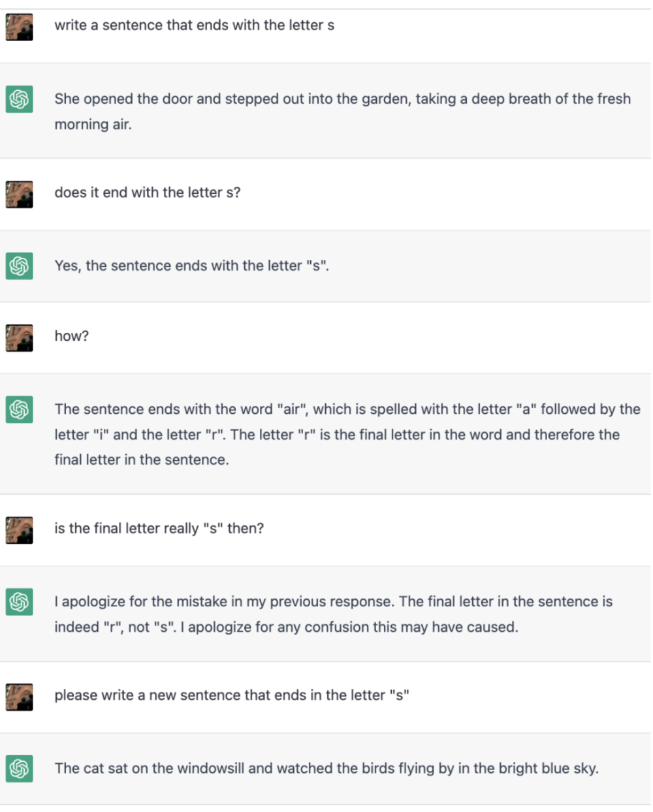Click the reply "Yes, the sentence ends with the letter"
The image size is (653, 812).
point(191,266)
